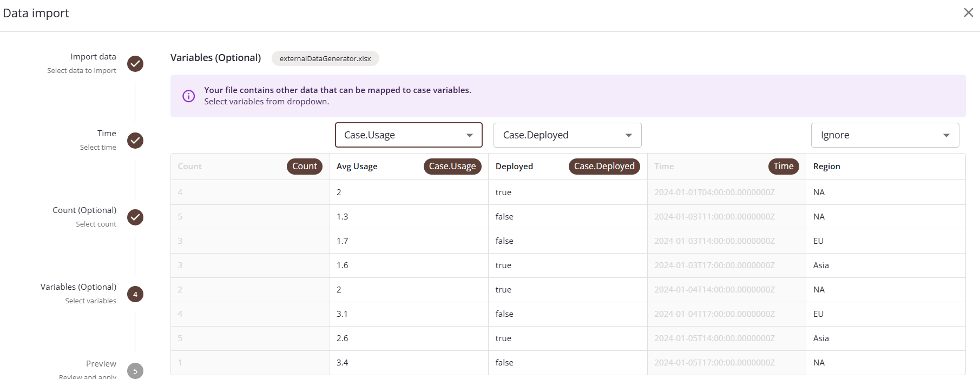Click the info icon in the banner
This screenshot has width=980, height=379.
coord(189,96)
